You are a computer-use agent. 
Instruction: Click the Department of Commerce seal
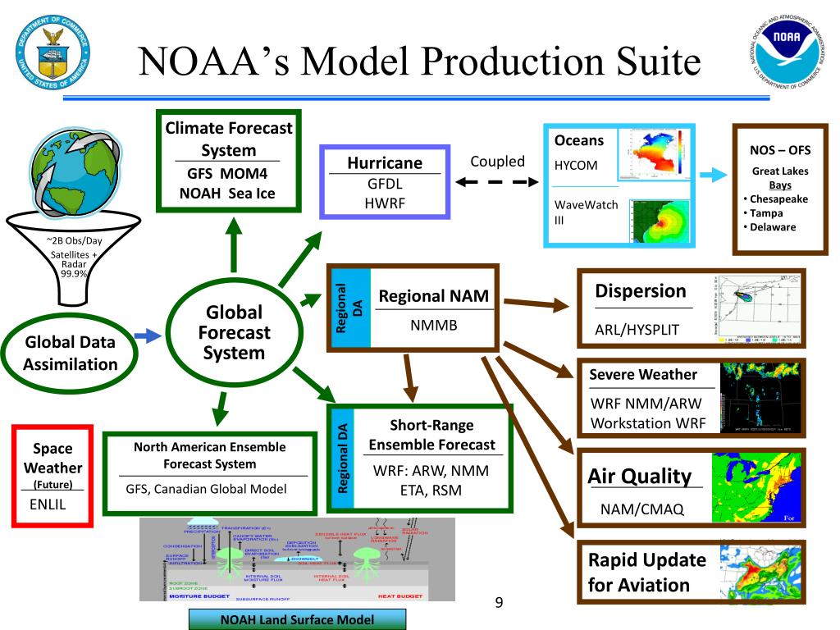[x=52, y=52]
